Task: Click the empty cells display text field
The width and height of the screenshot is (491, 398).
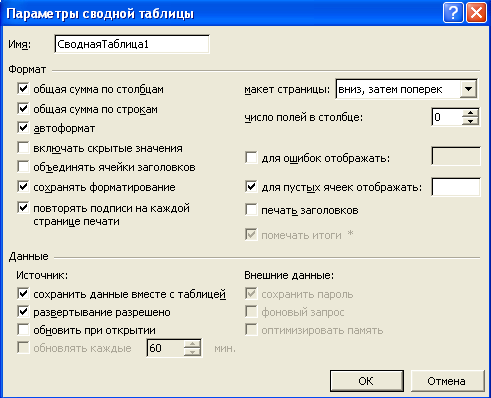Action: coord(456,187)
